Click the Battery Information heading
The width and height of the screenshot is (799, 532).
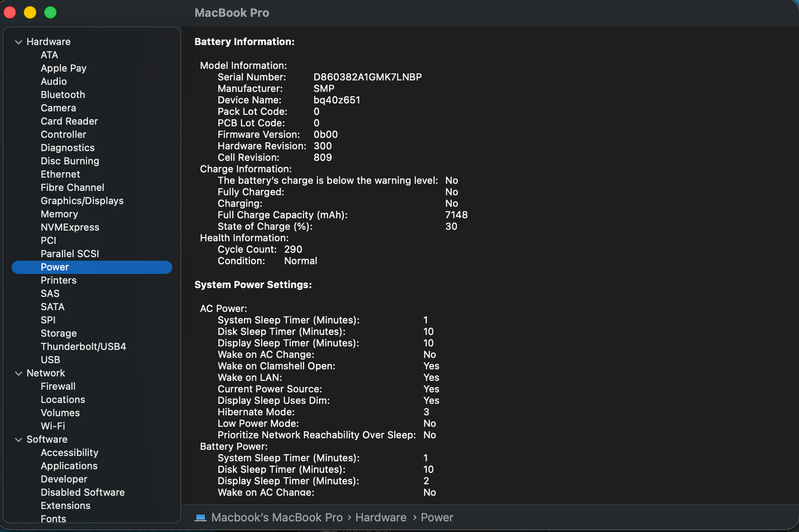pos(244,41)
